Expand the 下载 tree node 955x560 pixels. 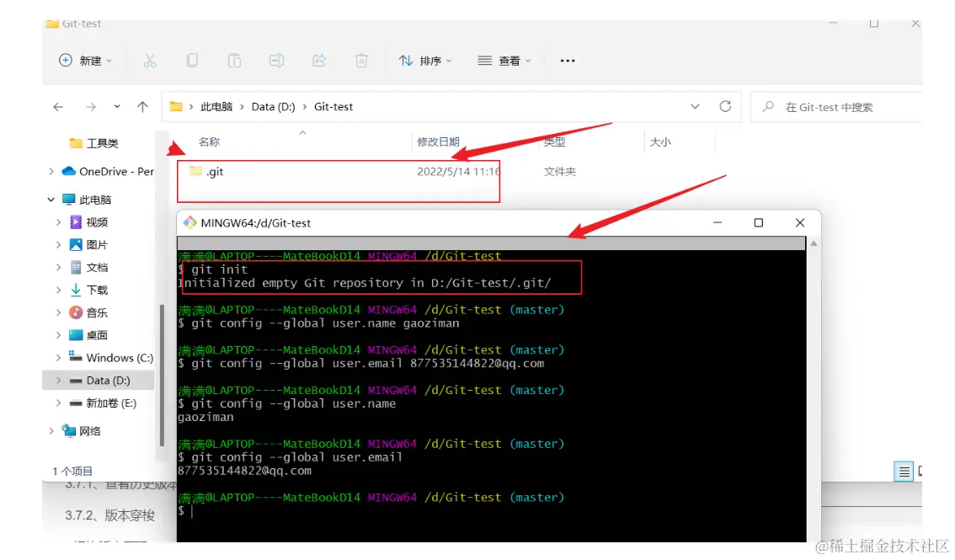point(58,290)
